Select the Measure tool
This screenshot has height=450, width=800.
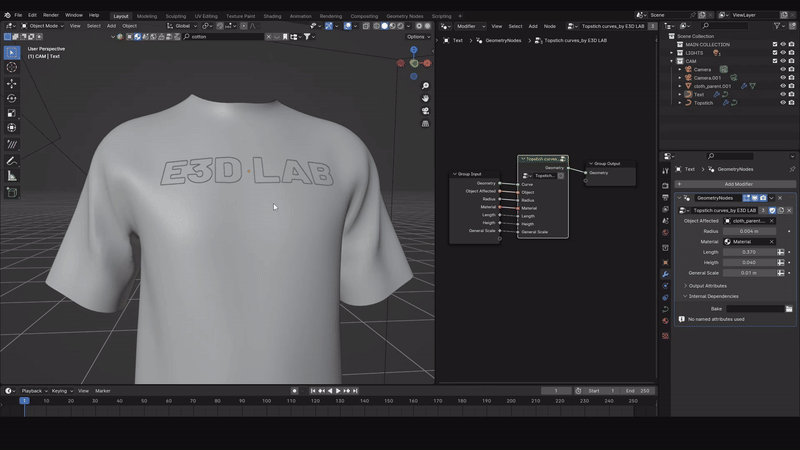coord(12,177)
